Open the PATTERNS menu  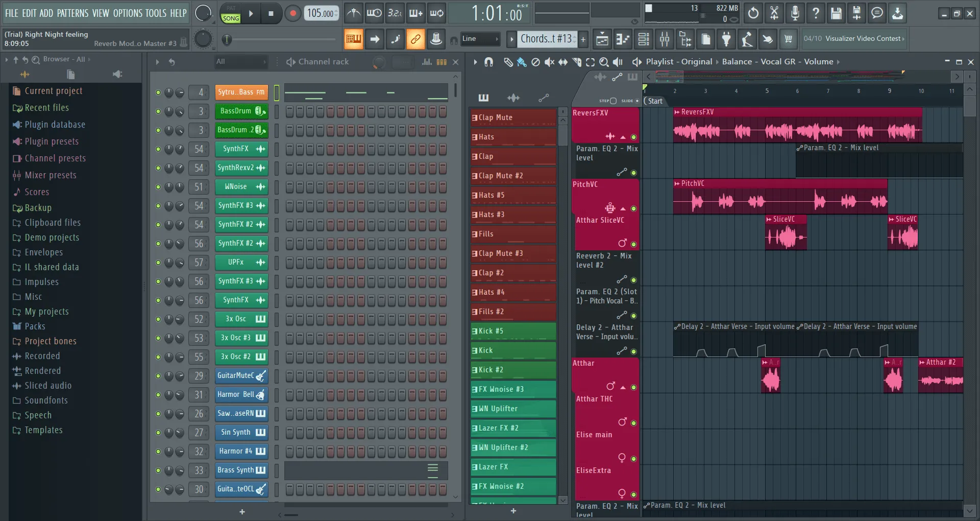click(74, 13)
